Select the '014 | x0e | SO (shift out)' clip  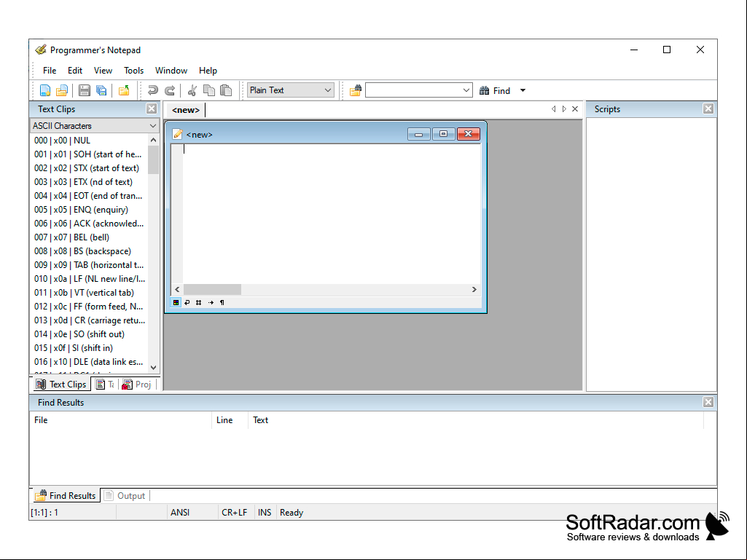pos(79,334)
